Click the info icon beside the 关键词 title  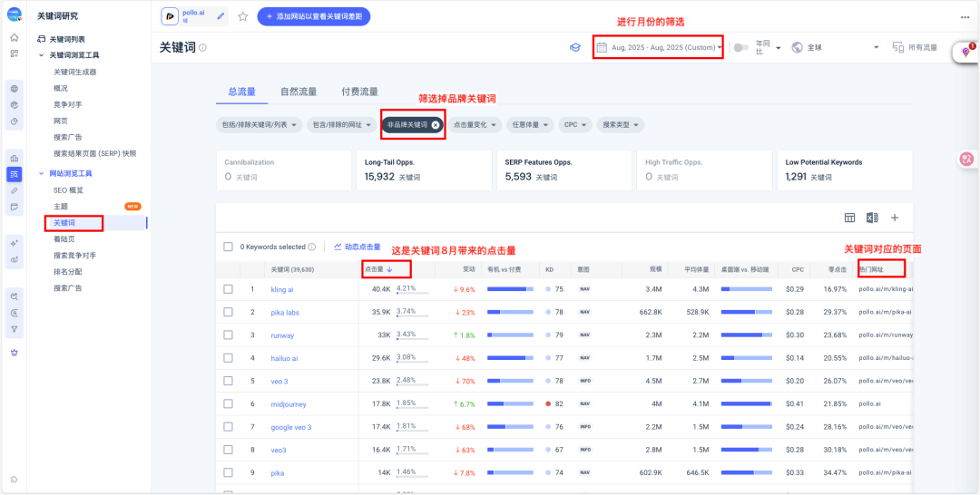tap(202, 47)
